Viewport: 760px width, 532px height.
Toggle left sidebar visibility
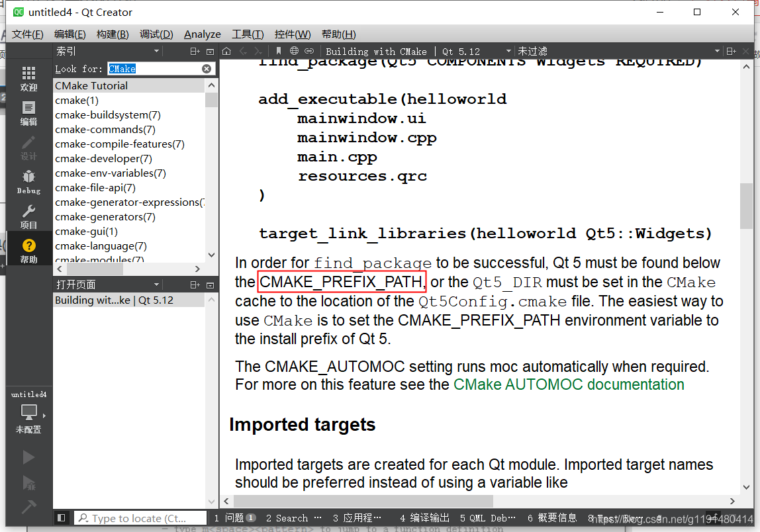[61, 518]
